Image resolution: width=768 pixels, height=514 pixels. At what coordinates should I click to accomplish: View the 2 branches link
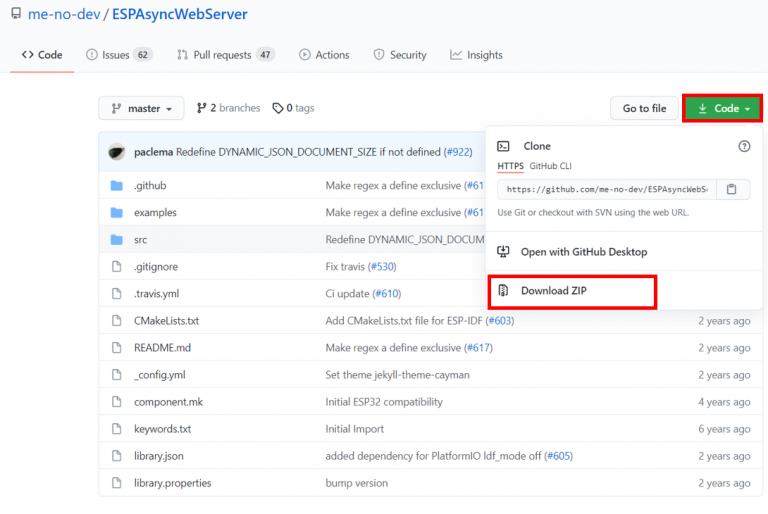pos(228,108)
